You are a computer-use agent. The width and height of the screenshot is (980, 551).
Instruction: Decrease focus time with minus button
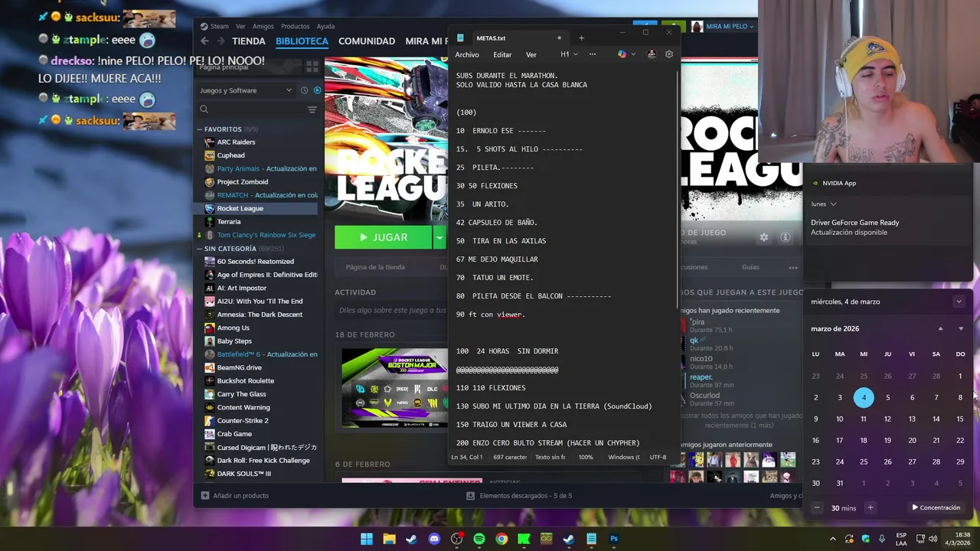817,507
